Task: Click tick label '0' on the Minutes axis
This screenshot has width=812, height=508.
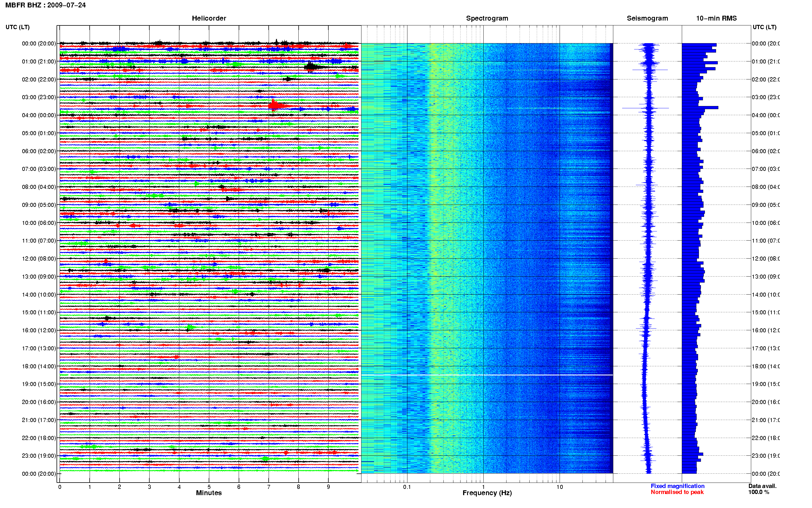Action: (x=60, y=487)
